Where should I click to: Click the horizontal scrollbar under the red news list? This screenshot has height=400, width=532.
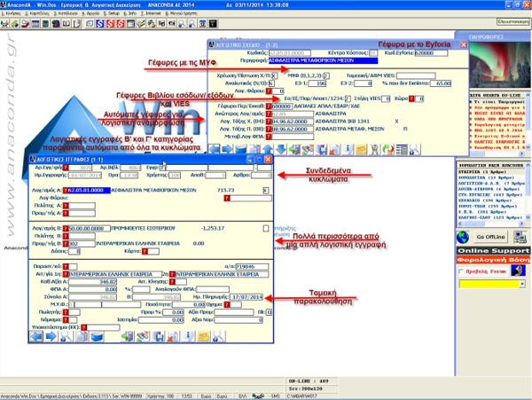coord(497,153)
